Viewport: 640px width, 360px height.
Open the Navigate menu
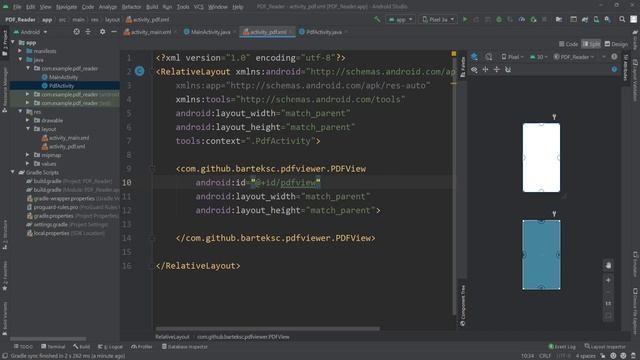[66, 7]
